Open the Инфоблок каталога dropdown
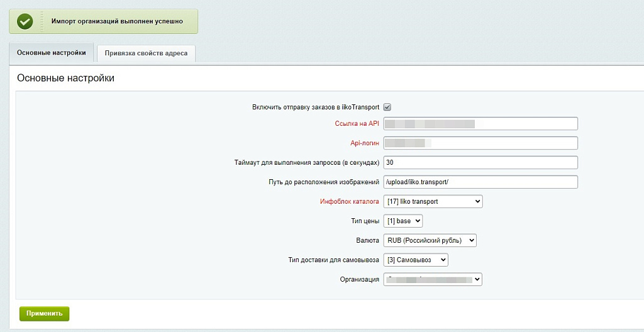Screen dimensions: 644x332 point(433,201)
